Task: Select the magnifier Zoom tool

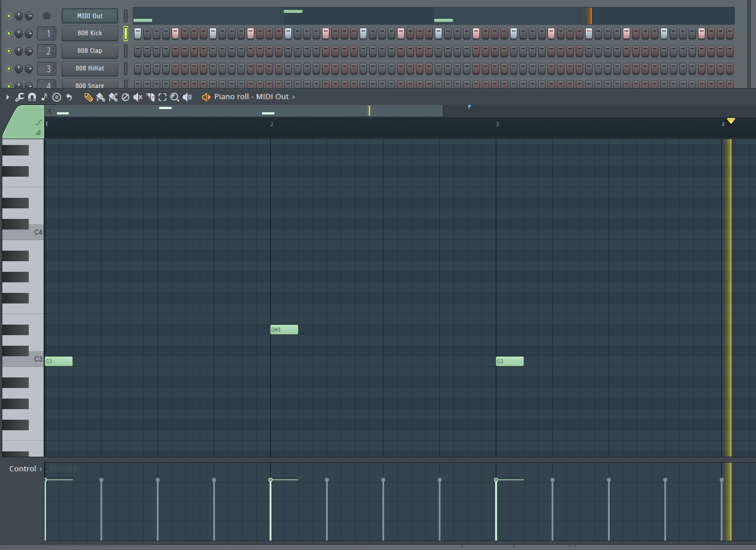Action: [174, 97]
